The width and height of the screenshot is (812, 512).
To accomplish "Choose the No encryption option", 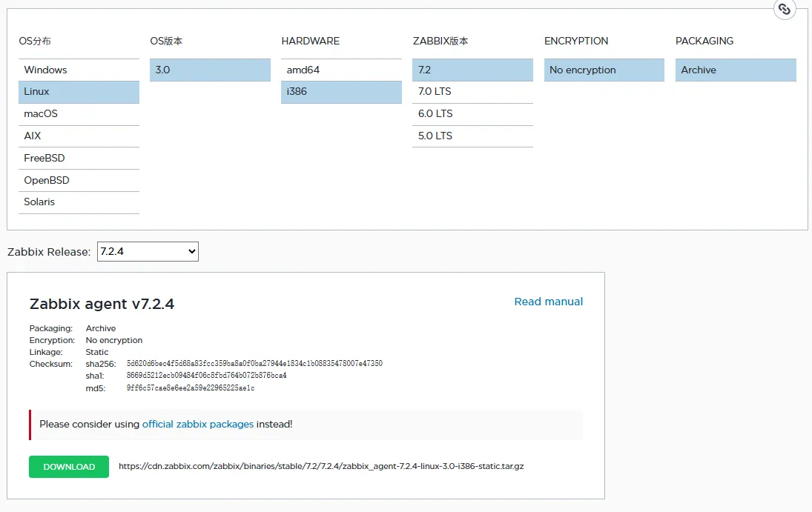I will tap(604, 70).
